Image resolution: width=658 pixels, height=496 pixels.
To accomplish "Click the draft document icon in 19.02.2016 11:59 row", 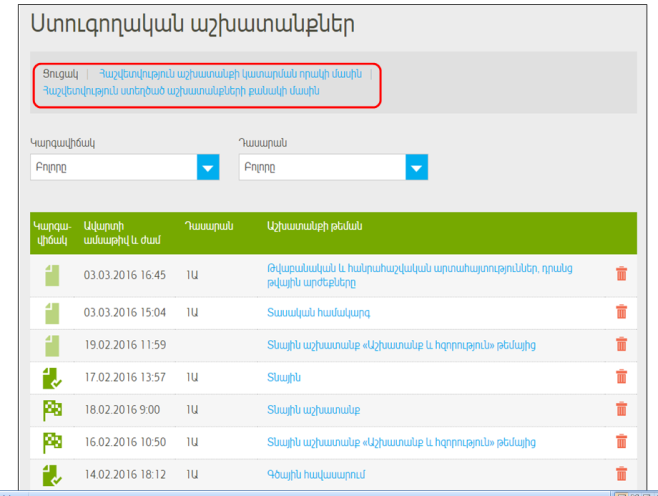I will point(52,346).
